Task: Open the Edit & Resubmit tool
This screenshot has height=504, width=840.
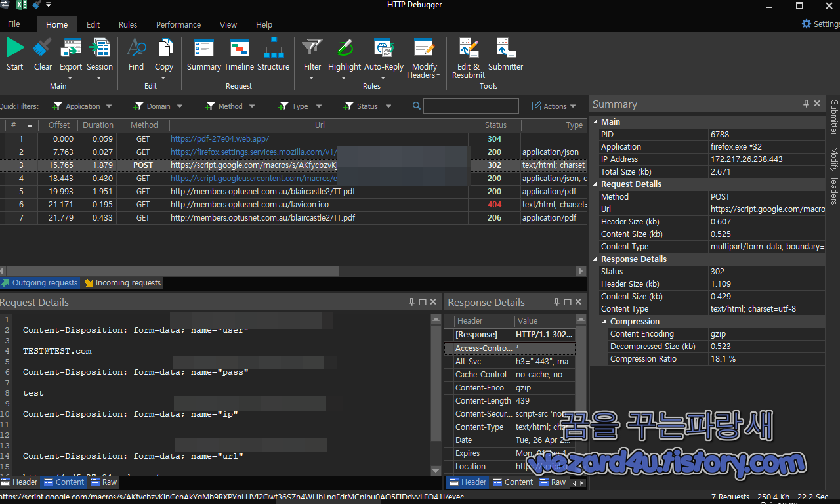Action: [x=468, y=56]
